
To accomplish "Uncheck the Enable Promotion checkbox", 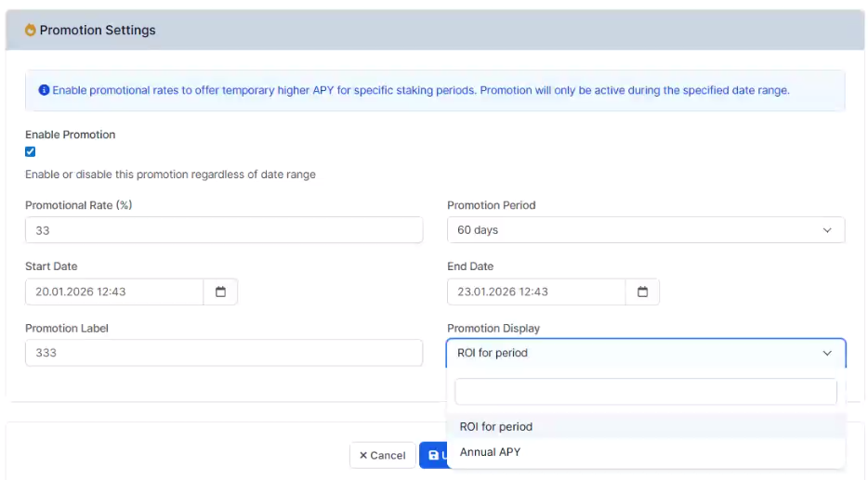I will 31,151.
